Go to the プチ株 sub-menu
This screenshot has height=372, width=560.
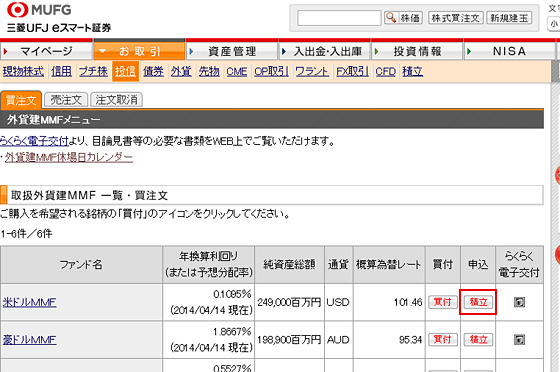pos(93,71)
